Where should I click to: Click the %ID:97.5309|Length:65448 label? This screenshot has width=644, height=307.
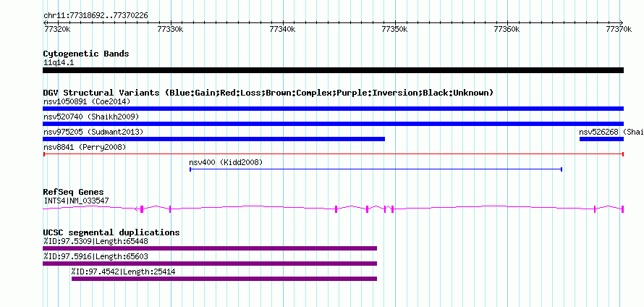click(x=96, y=241)
